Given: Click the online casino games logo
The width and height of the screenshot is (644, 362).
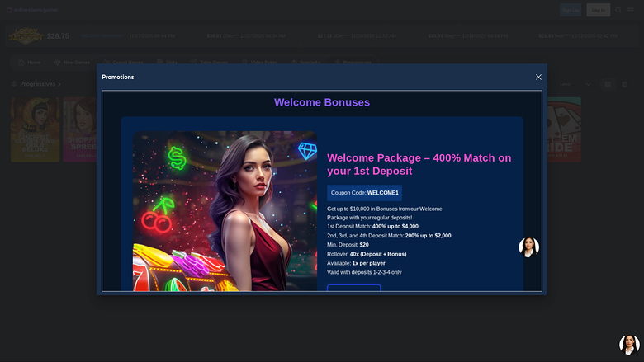Looking at the screenshot, I should tap(32, 10).
